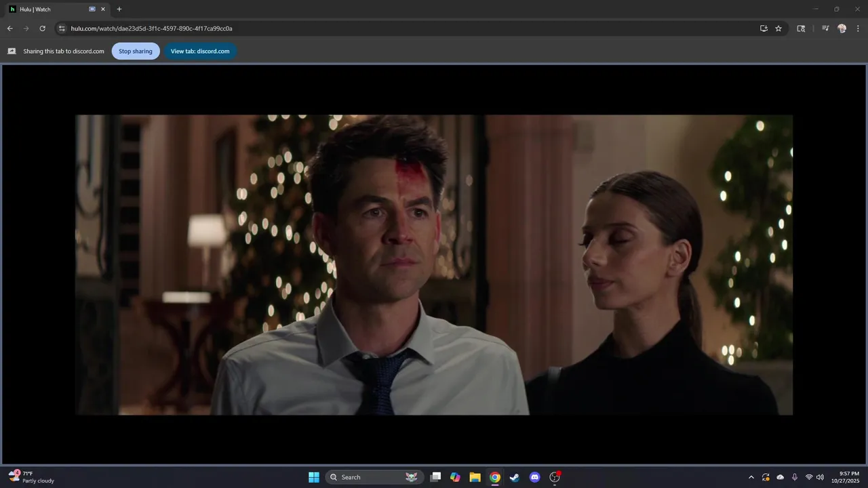The image size is (868, 488).
Task: Open OneDrive cloud tray icon
Action: pyautogui.click(x=781, y=477)
